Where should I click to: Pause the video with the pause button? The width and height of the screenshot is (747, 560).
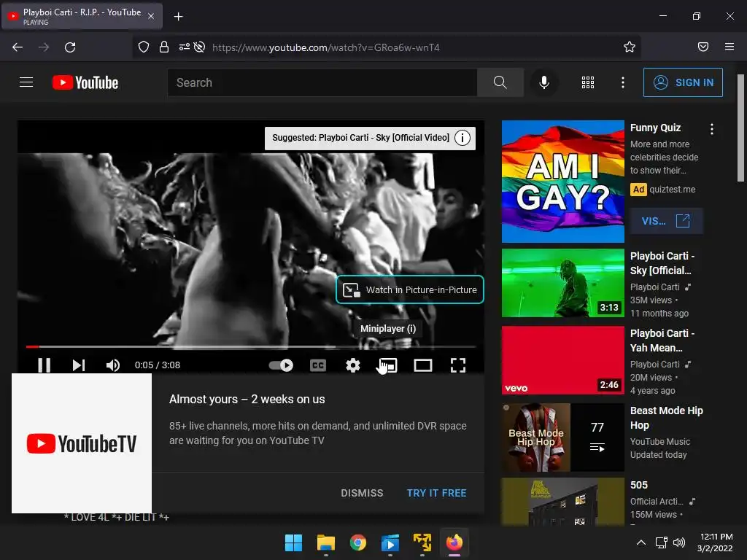[44, 365]
